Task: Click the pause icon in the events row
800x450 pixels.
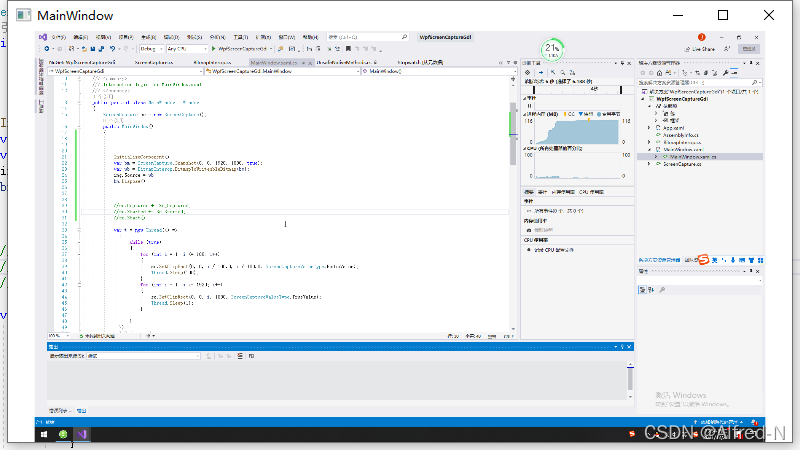Action: tap(529, 106)
